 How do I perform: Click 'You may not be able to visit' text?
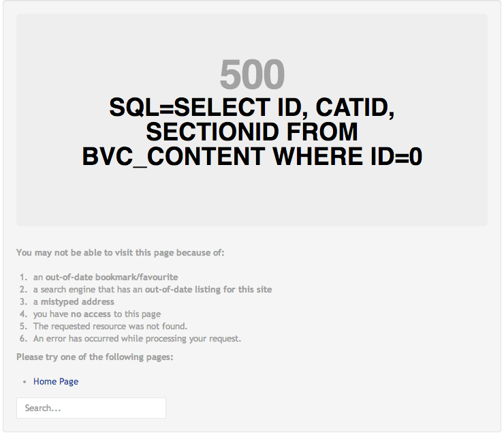[x=120, y=252]
